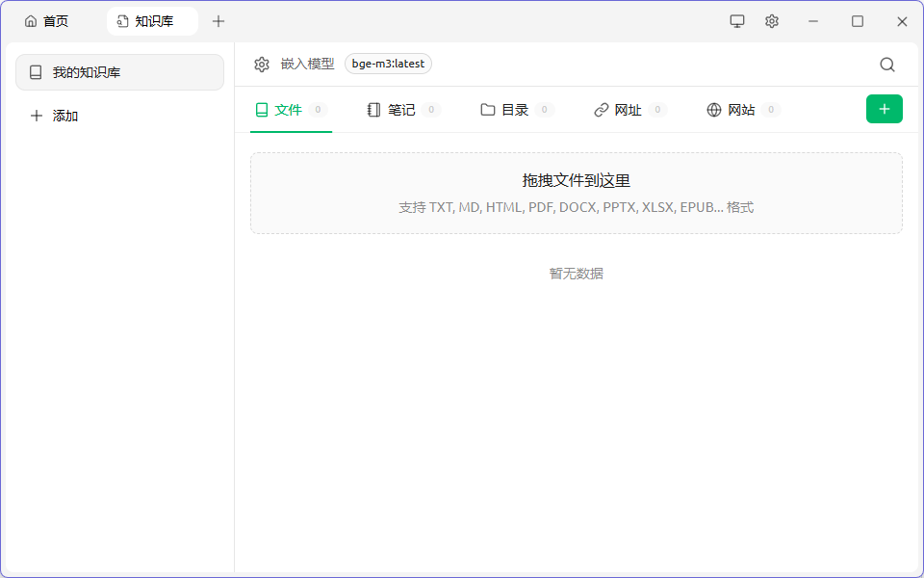The height and width of the screenshot is (578, 924).
Task: Click 添加 to add a knowledge base
Action: click(64, 116)
